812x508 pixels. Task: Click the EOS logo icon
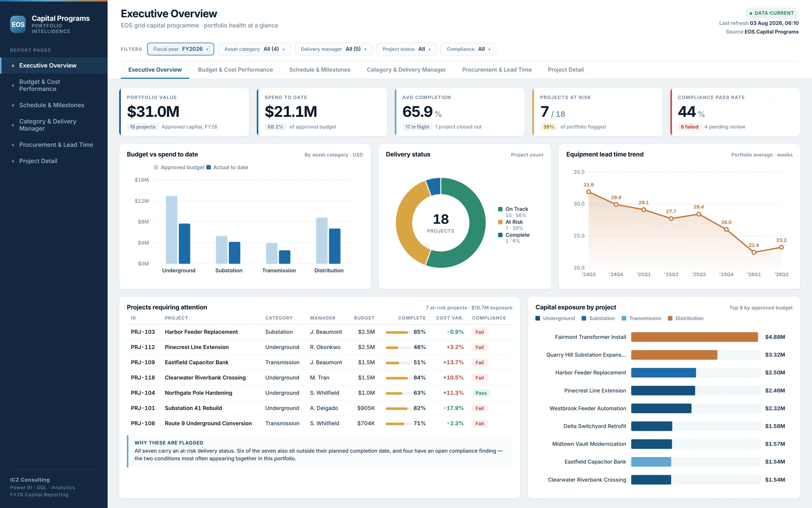point(18,24)
